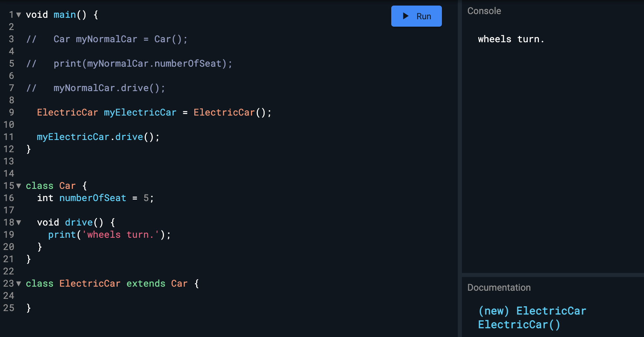Click 'int' type keyword on line 16

point(45,198)
